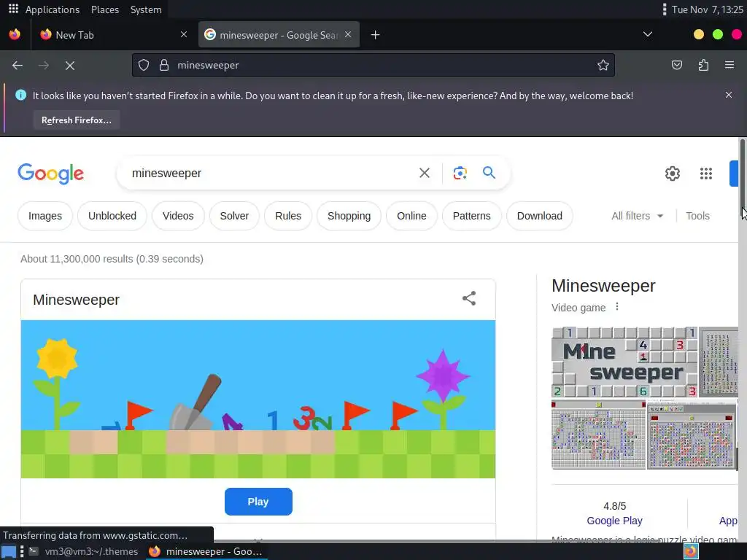747x560 pixels.
Task: Click the Firefox View icon left of the tabs
Action: coord(15,34)
